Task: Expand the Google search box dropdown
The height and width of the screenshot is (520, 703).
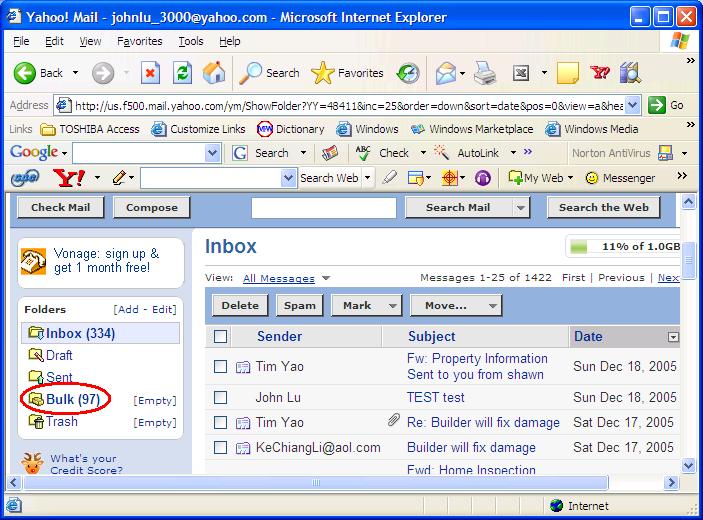Action: tap(213, 153)
